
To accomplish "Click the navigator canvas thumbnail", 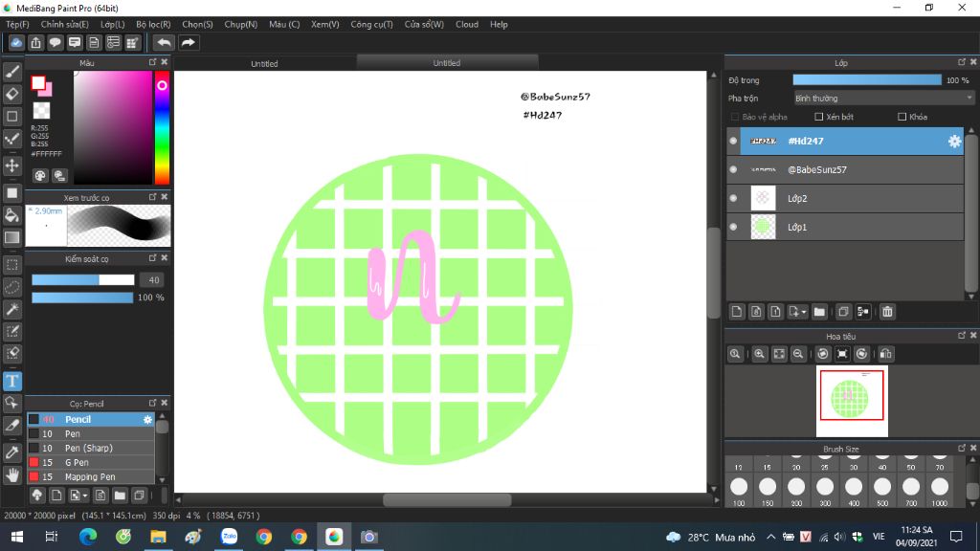I will 852,401.
